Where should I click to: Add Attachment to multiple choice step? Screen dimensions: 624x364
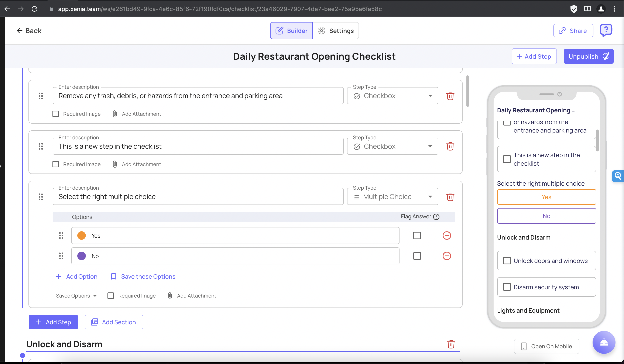[x=192, y=296]
